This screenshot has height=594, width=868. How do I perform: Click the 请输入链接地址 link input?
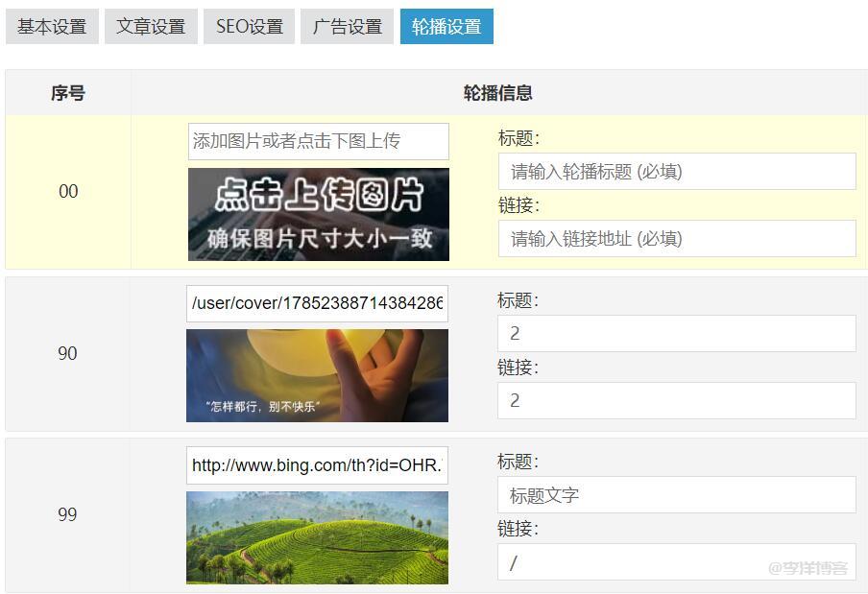pyautogui.click(x=676, y=238)
